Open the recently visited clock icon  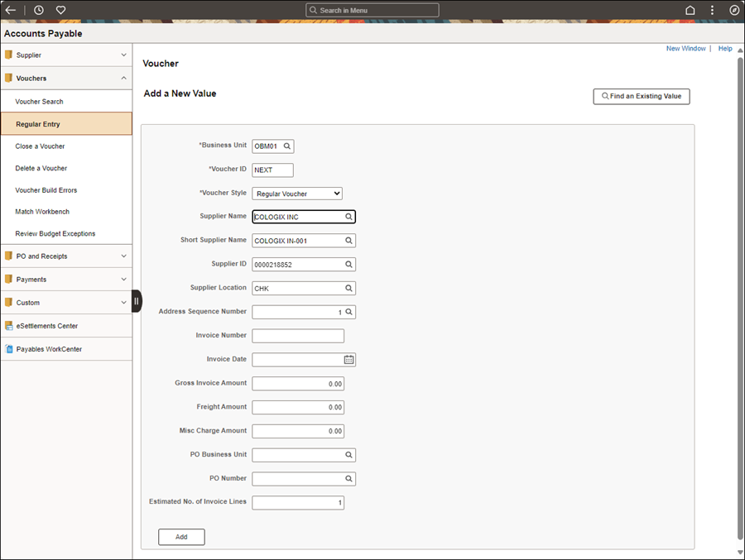[x=39, y=10]
